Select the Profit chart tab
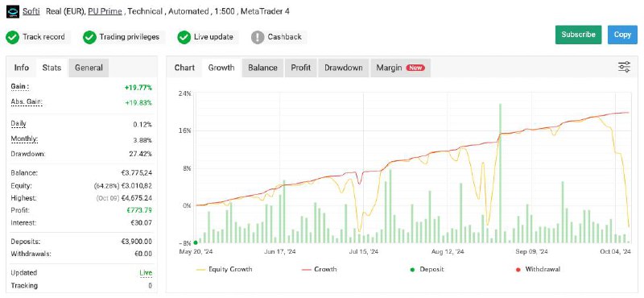 [x=300, y=68]
